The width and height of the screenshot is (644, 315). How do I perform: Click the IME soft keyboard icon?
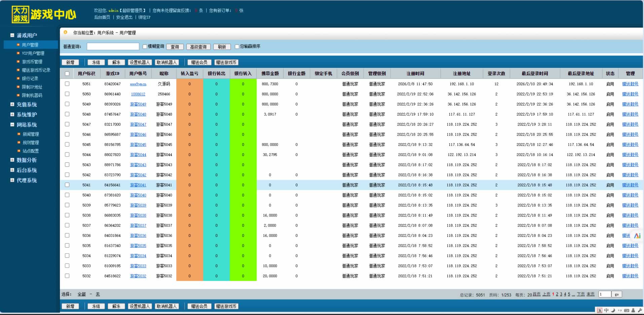[x=627, y=310]
